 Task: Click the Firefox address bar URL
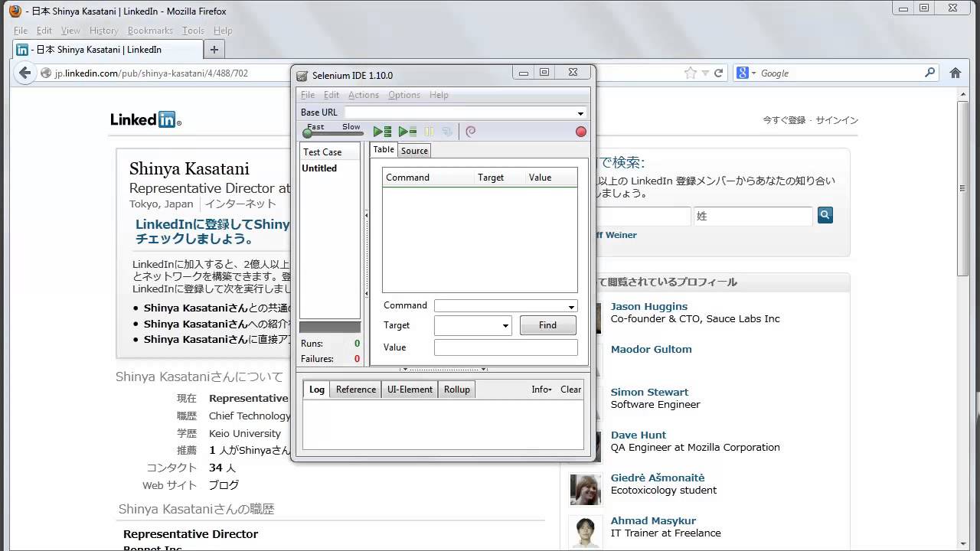(x=151, y=73)
